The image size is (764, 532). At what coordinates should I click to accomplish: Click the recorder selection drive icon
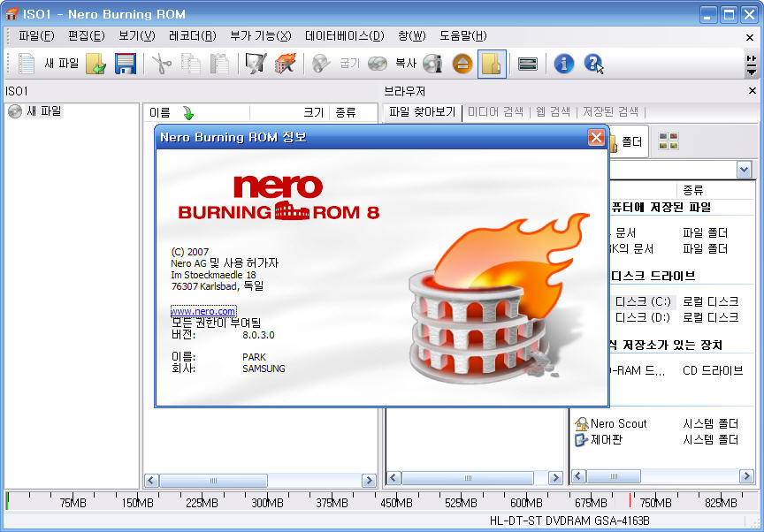coord(528,64)
